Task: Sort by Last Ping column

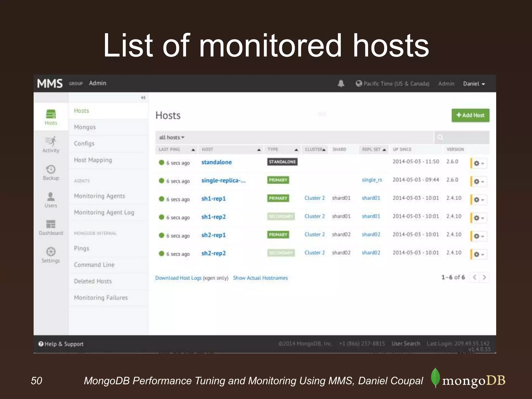Action: click(177, 149)
